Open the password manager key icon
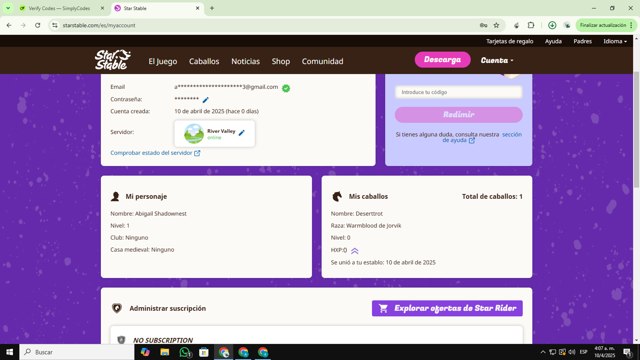640x360 pixels. coord(484,25)
